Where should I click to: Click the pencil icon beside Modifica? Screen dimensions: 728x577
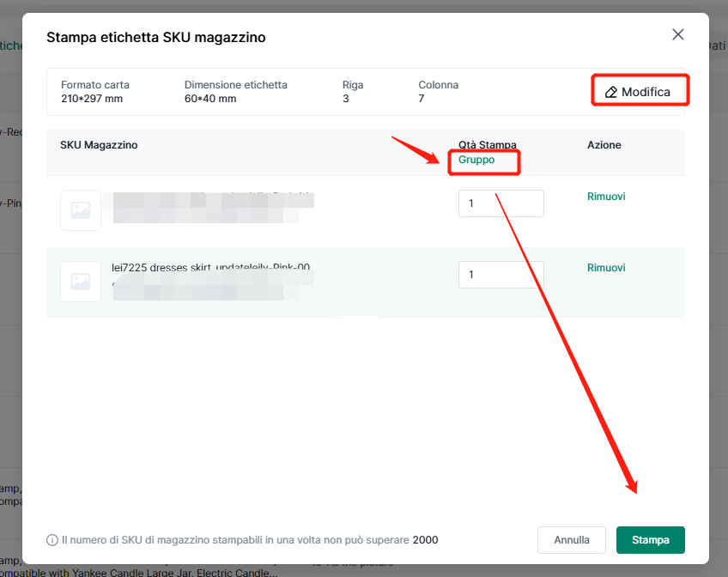click(x=611, y=92)
